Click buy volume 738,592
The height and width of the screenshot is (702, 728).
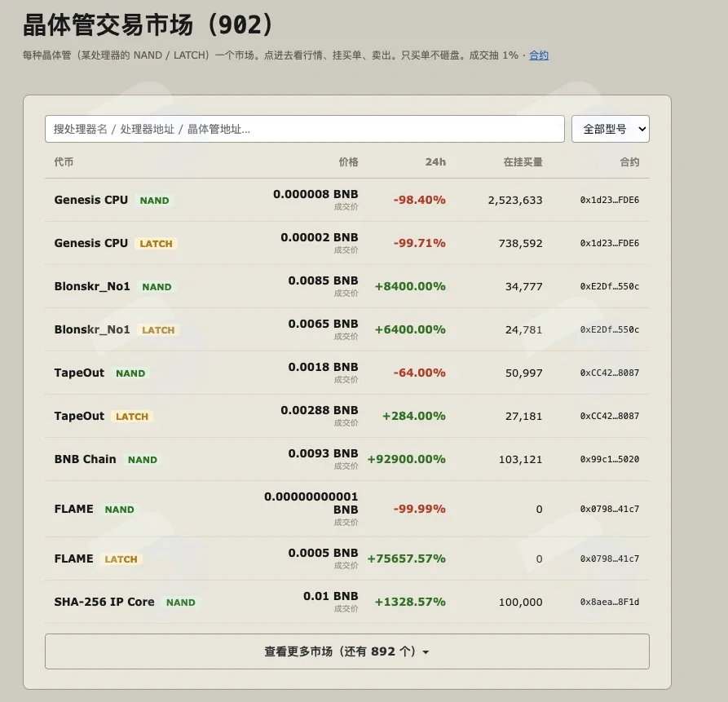point(520,243)
